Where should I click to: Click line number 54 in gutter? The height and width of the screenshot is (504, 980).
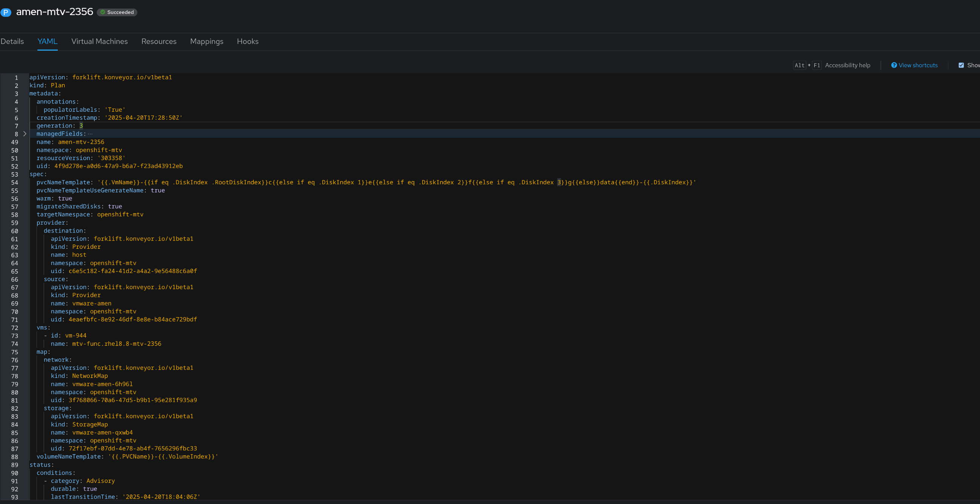click(x=14, y=183)
